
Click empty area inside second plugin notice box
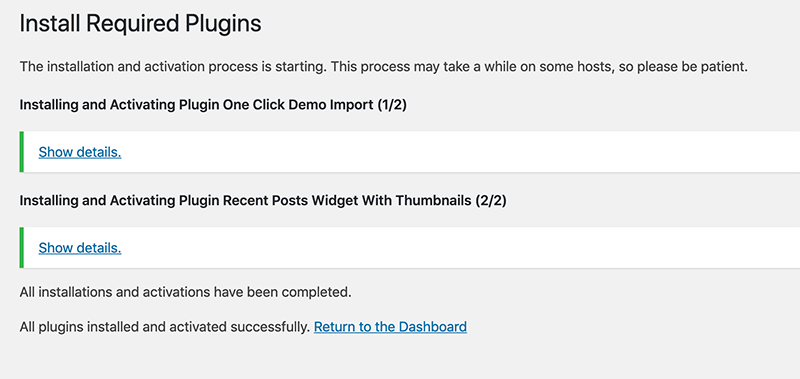[x=459, y=248]
